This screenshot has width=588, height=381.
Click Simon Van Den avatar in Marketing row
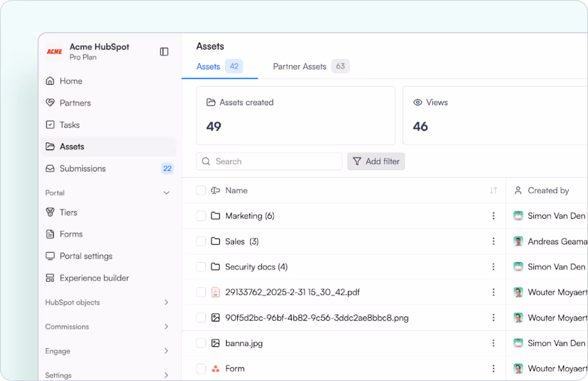coord(518,216)
